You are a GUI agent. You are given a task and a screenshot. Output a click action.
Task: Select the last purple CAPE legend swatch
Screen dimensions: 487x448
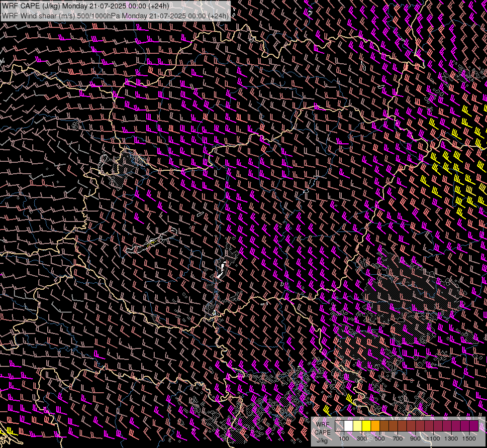pos(474,426)
